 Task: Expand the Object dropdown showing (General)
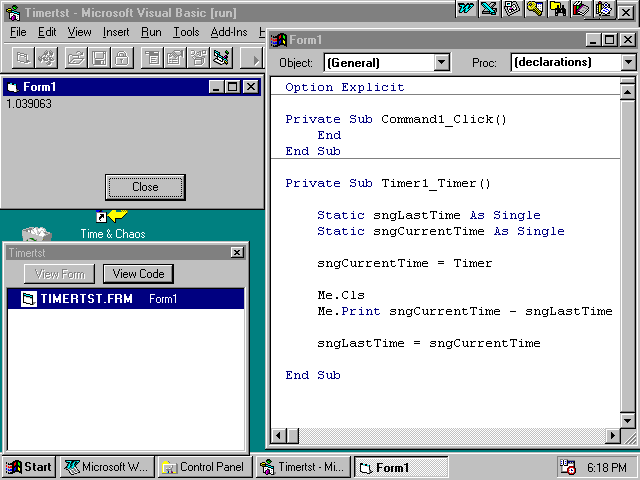tap(442, 62)
